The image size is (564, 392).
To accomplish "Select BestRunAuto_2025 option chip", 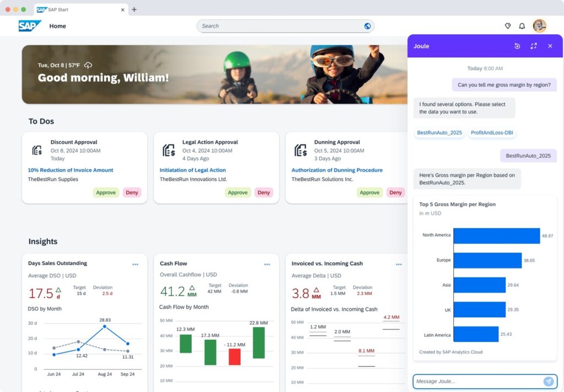I will [439, 133].
